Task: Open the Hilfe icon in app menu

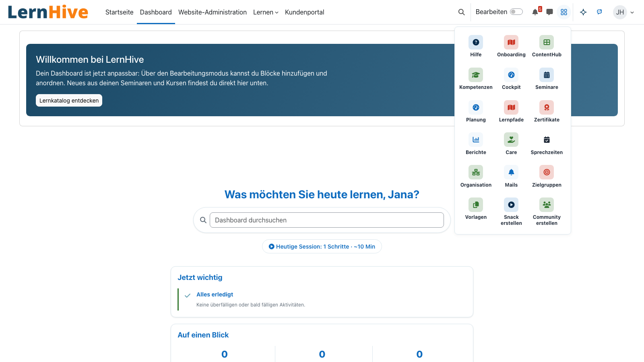Action: click(476, 42)
